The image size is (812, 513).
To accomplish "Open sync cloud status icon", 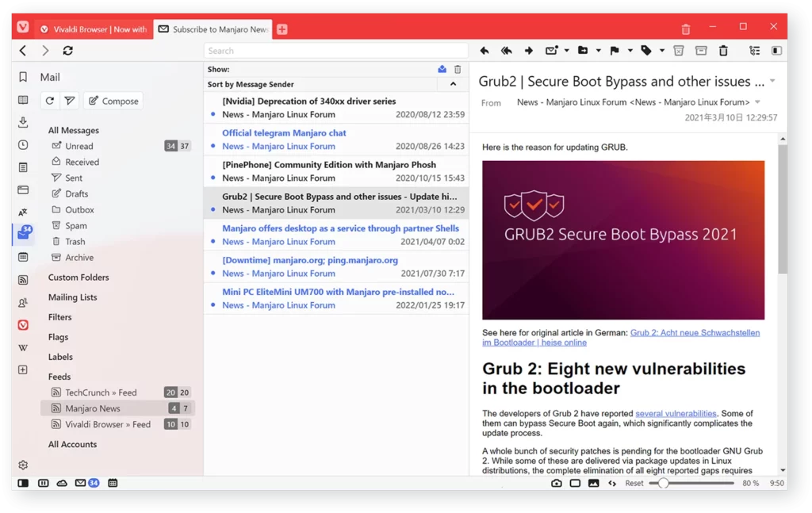I will tap(62, 484).
